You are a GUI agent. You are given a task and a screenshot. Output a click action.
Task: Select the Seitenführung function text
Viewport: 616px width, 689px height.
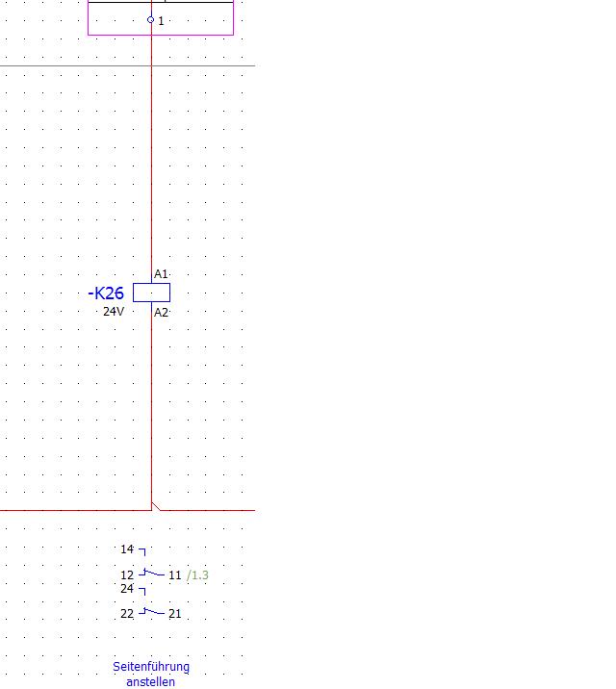[151, 667]
